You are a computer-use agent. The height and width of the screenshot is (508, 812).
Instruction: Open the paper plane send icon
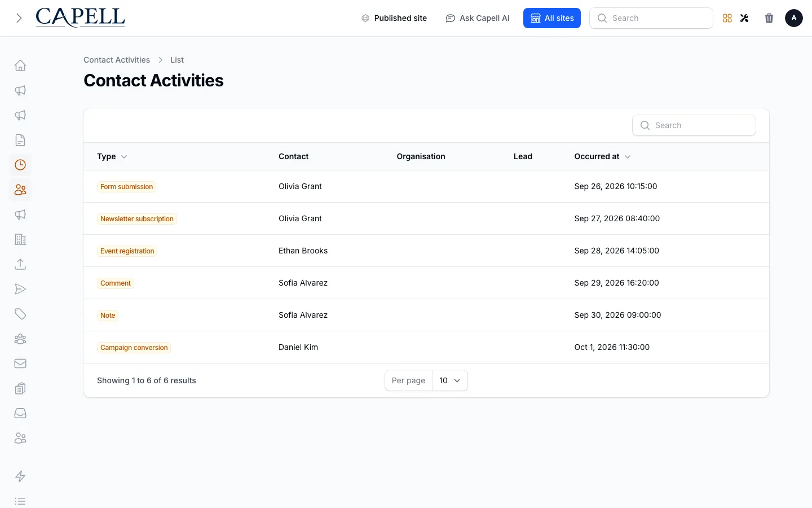tap(20, 289)
